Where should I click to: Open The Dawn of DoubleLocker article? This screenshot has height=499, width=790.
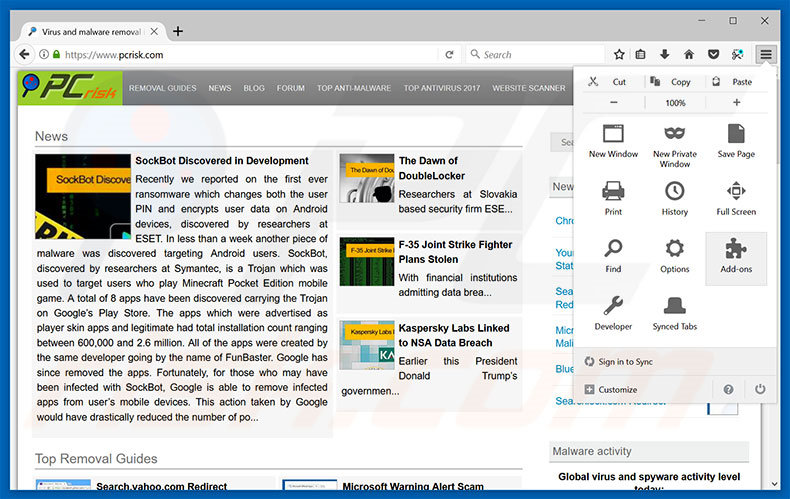pyautogui.click(x=432, y=168)
